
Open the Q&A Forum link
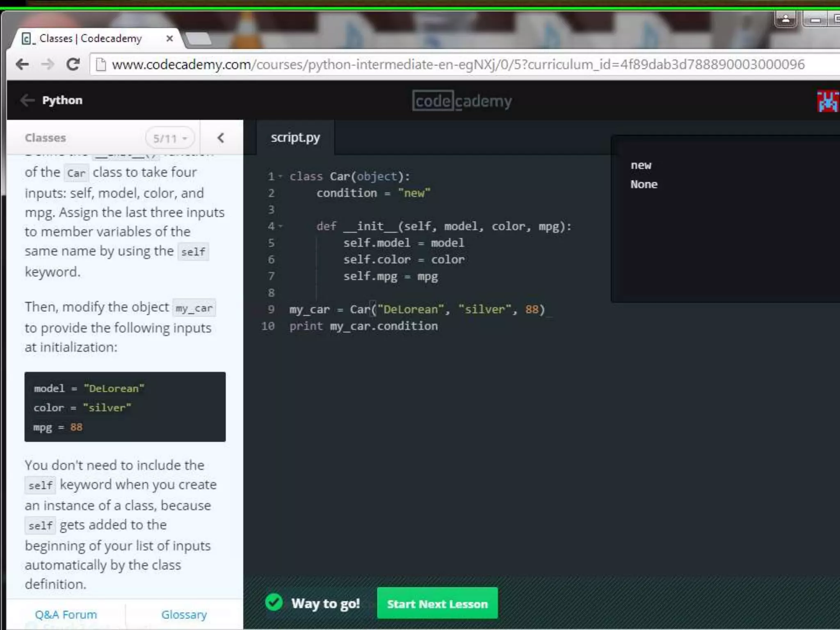pos(66,614)
